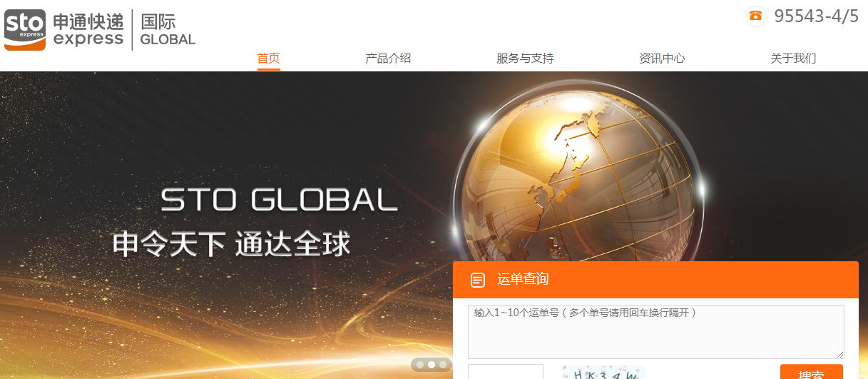Click the 申令天下 通达全球 slogan
The height and width of the screenshot is (379, 868).
(232, 244)
